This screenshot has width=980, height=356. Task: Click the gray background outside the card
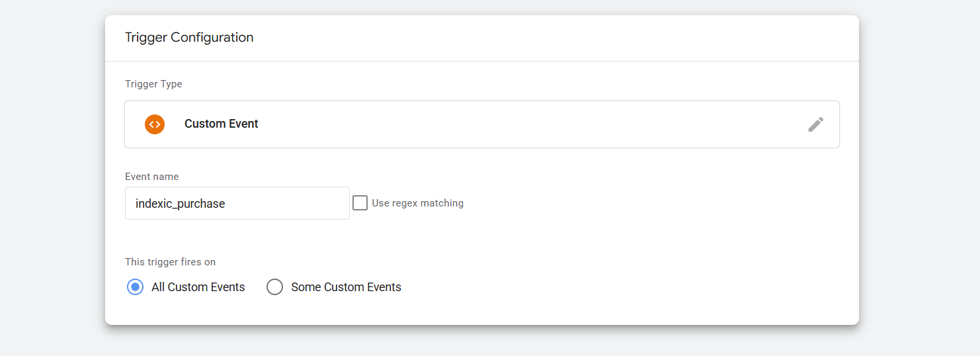(919, 199)
